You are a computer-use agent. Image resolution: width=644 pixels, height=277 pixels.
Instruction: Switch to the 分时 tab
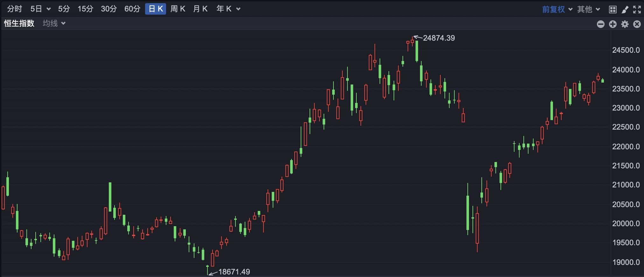tap(15, 9)
